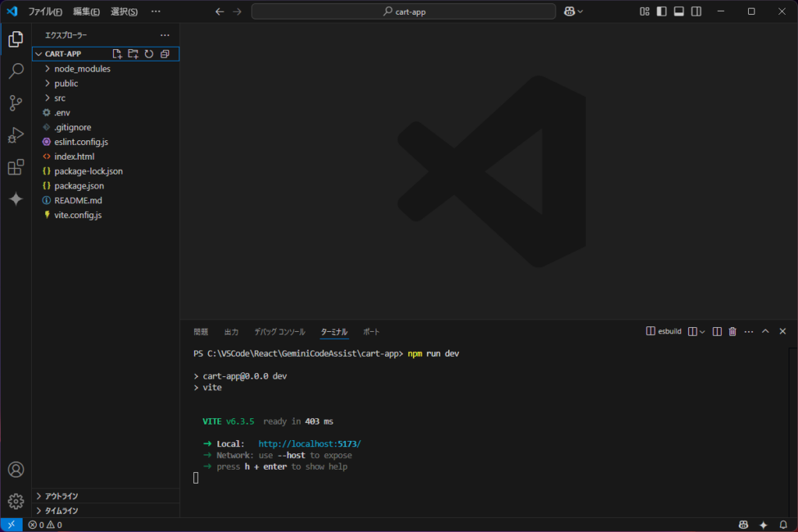Toggle the bottom panel visibility

[x=679, y=11]
